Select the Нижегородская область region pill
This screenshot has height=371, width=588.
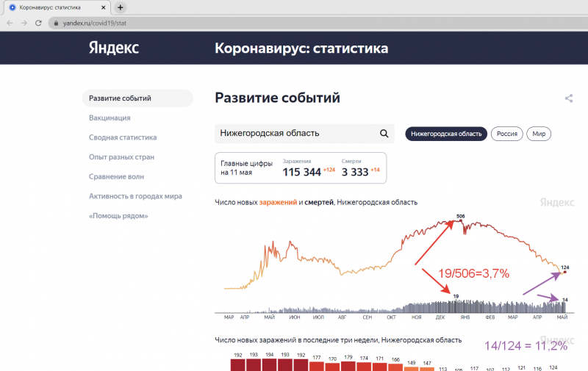tap(446, 134)
